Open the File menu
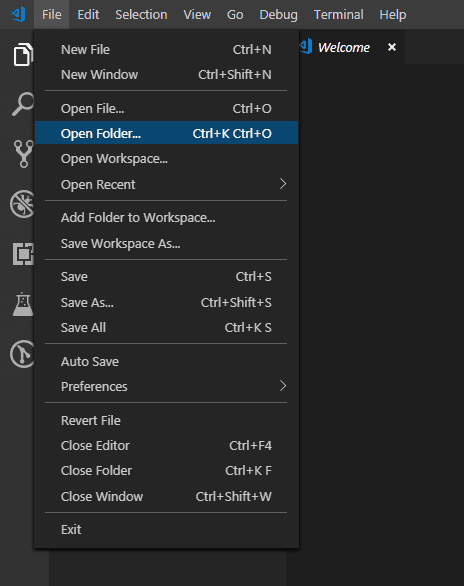Viewport: 464px width, 586px height. pos(52,15)
